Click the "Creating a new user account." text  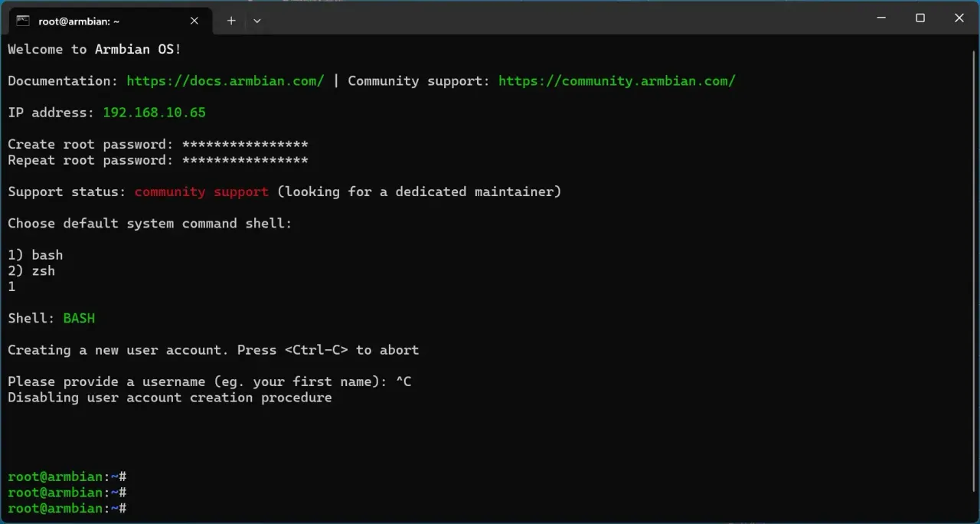point(119,350)
